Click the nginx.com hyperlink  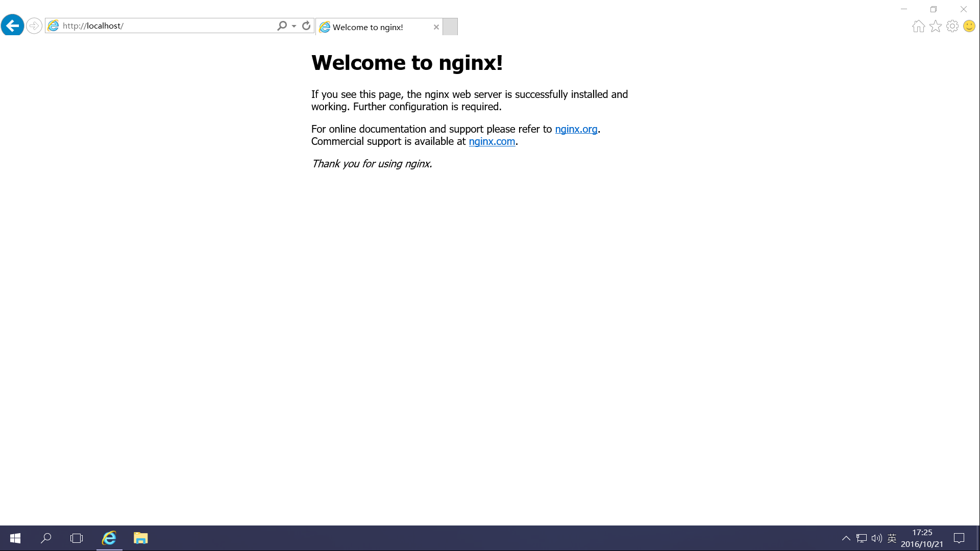tap(492, 141)
